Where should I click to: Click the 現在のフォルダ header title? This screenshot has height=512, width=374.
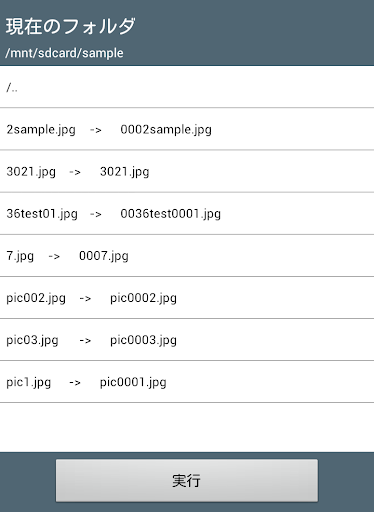coord(70,26)
